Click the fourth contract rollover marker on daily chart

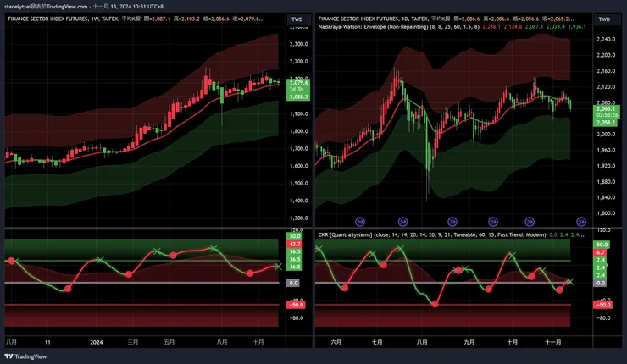pos(493,221)
